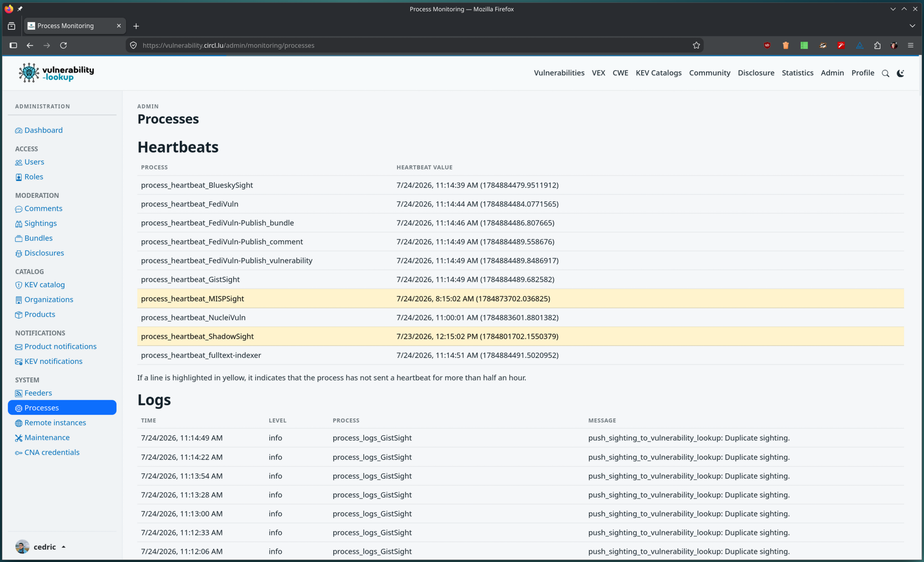The width and height of the screenshot is (924, 562).
Task: Click the MESSAGE column header in Logs
Action: (602, 420)
